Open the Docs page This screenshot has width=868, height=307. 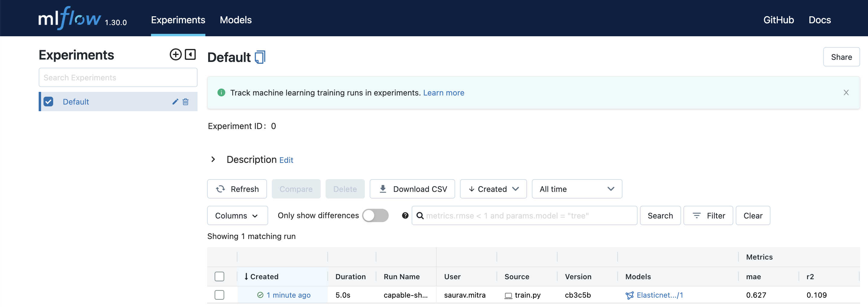click(820, 20)
